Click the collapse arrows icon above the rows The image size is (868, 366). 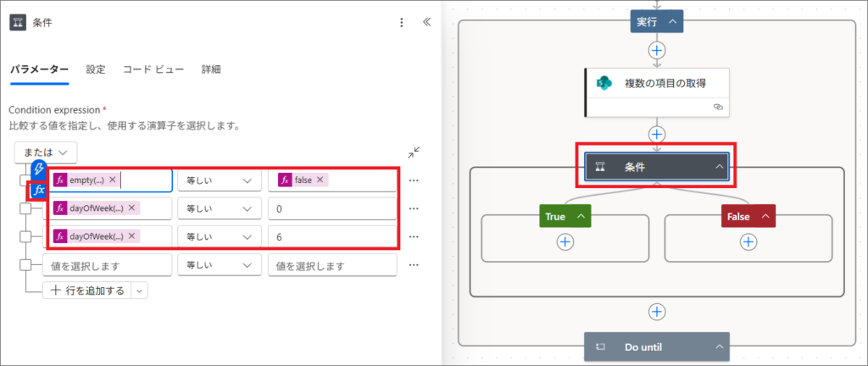[x=413, y=152]
